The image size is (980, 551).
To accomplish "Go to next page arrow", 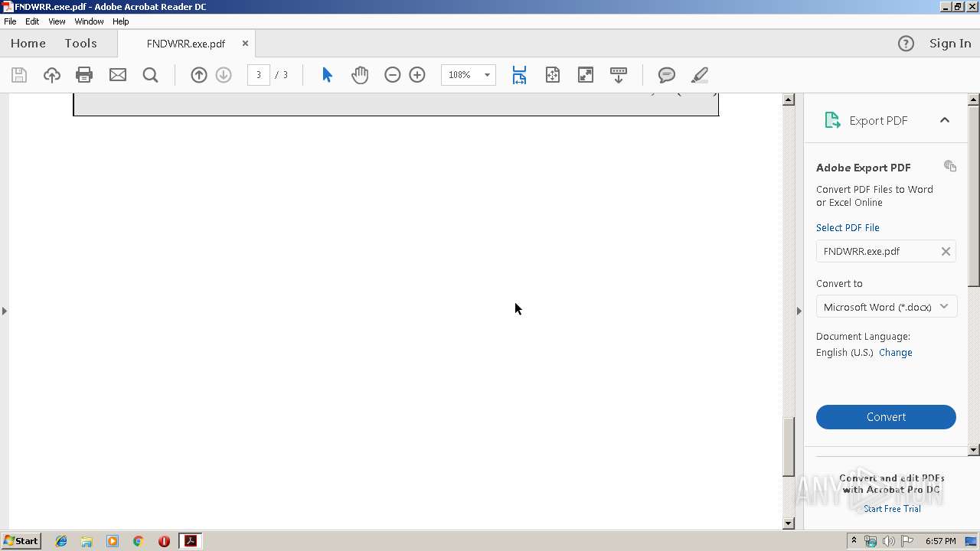I will click(x=224, y=75).
